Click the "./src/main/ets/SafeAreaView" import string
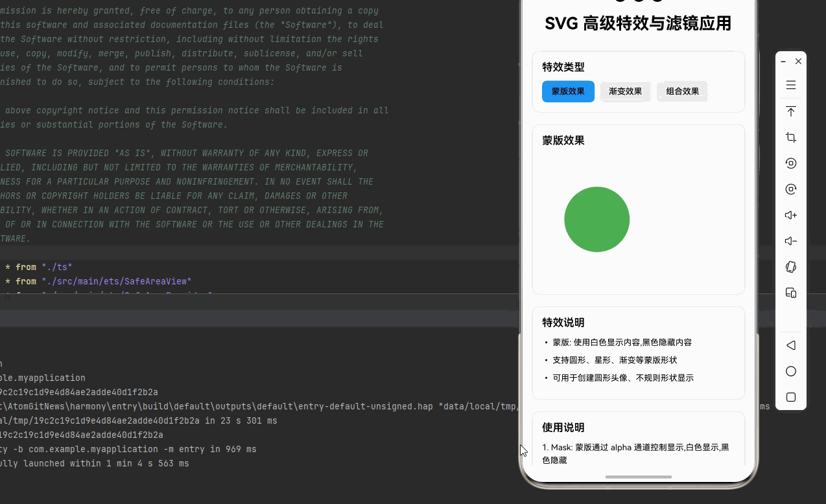 (117, 281)
